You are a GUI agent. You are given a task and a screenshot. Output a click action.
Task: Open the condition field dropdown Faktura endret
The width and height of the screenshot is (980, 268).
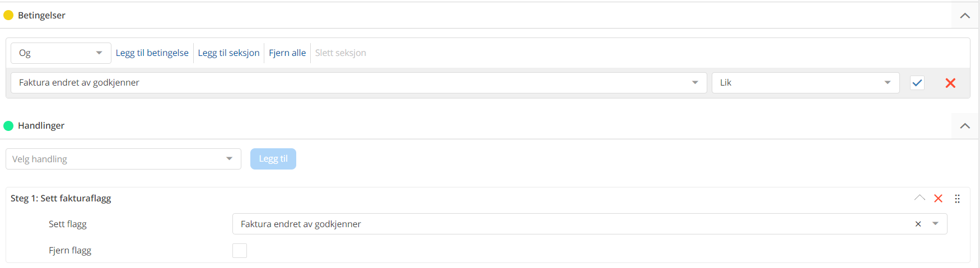click(358, 83)
